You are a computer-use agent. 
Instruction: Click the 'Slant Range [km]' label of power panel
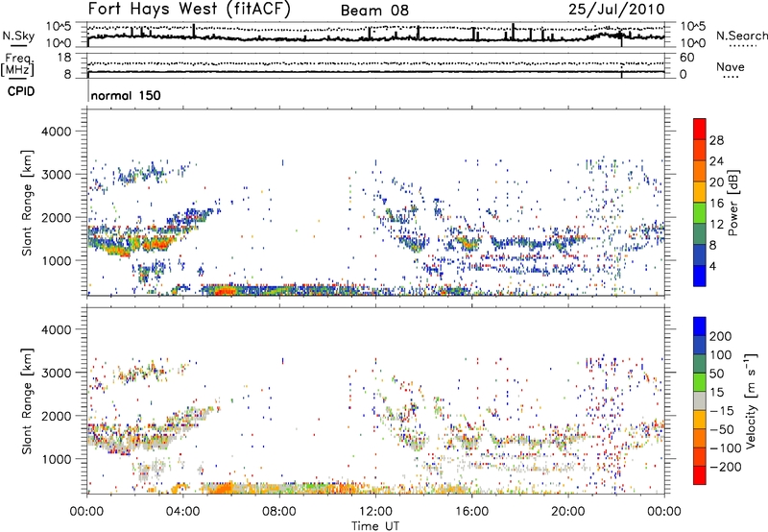(x=27, y=203)
